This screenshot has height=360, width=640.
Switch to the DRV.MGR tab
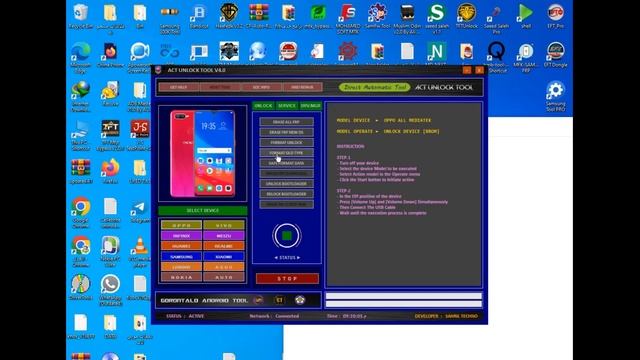coord(310,106)
